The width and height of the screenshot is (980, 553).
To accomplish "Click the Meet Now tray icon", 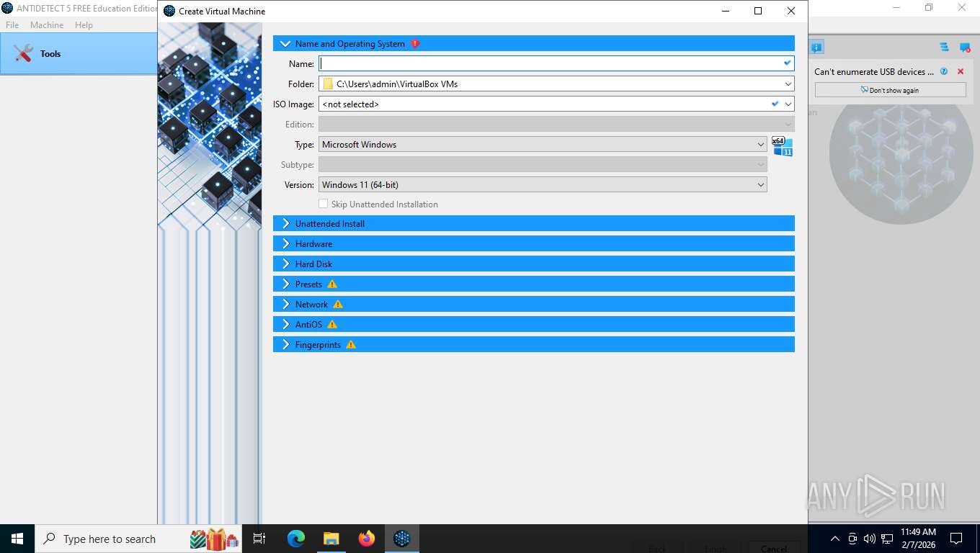I will [x=852, y=539].
